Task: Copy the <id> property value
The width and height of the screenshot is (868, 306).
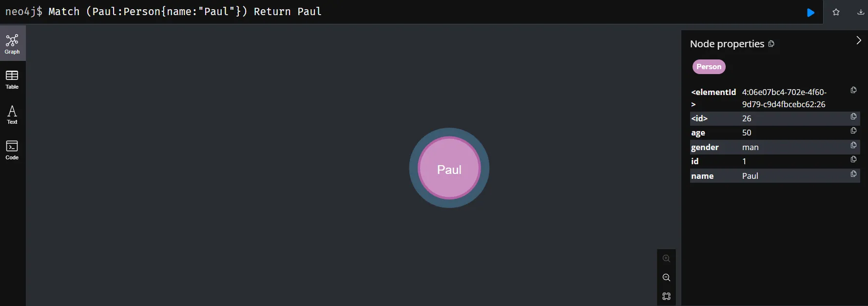Action: (853, 116)
